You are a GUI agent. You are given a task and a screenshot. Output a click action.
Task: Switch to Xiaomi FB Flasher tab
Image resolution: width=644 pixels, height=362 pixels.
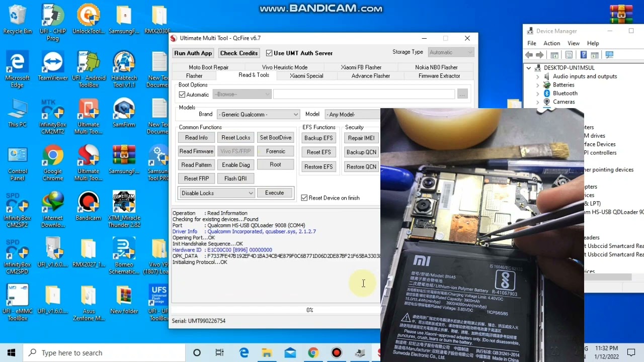pos(361,67)
